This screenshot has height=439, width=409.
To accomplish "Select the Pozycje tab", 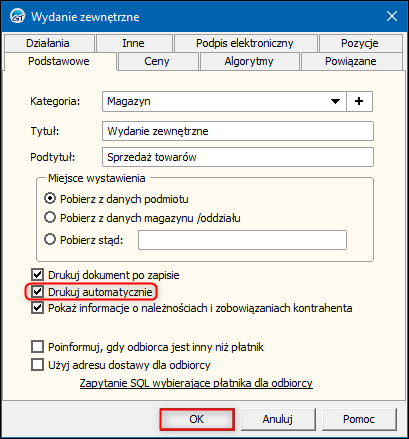I will point(360,43).
